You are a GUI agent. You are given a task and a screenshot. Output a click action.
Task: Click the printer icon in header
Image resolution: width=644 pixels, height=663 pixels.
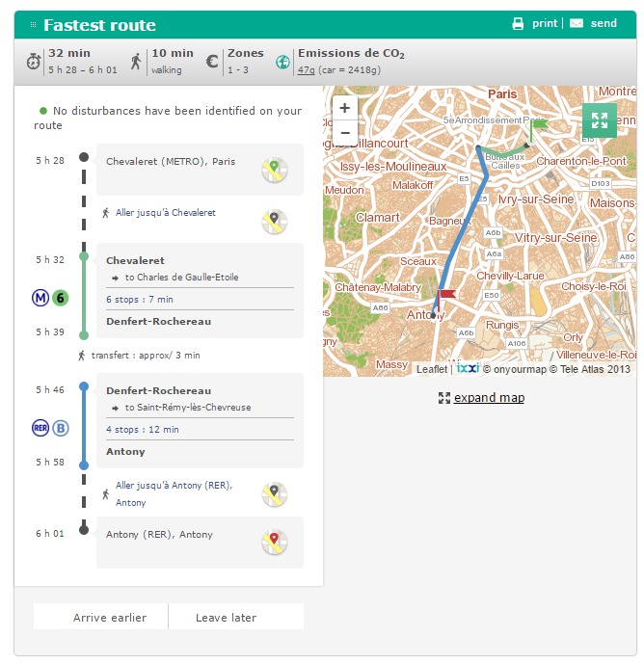point(518,24)
